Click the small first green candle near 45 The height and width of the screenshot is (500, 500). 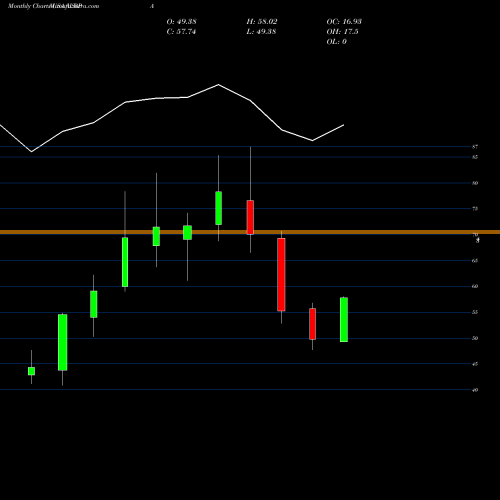tap(31, 371)
